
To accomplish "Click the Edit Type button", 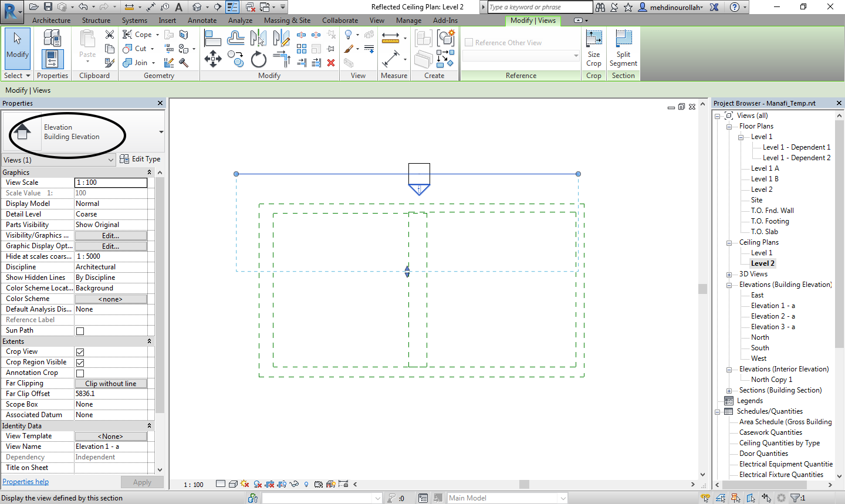I will pyautogui.click(x=140, y=159).
